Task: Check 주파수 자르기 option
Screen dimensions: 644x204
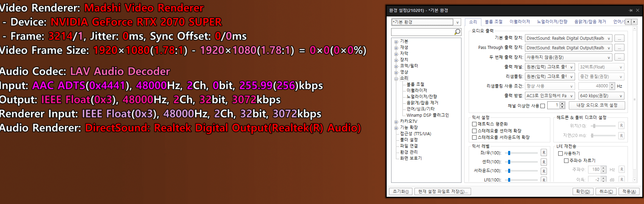Action: (566, 161)
